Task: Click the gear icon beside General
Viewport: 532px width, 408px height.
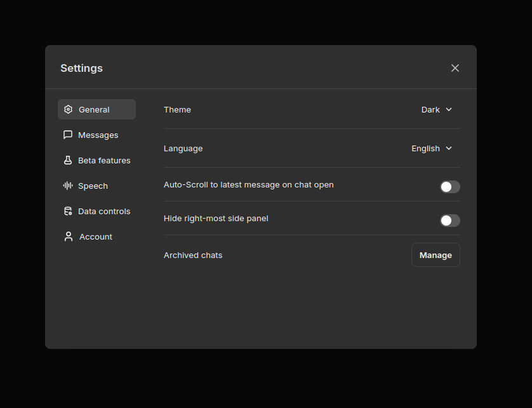Action: pos(69,109)
